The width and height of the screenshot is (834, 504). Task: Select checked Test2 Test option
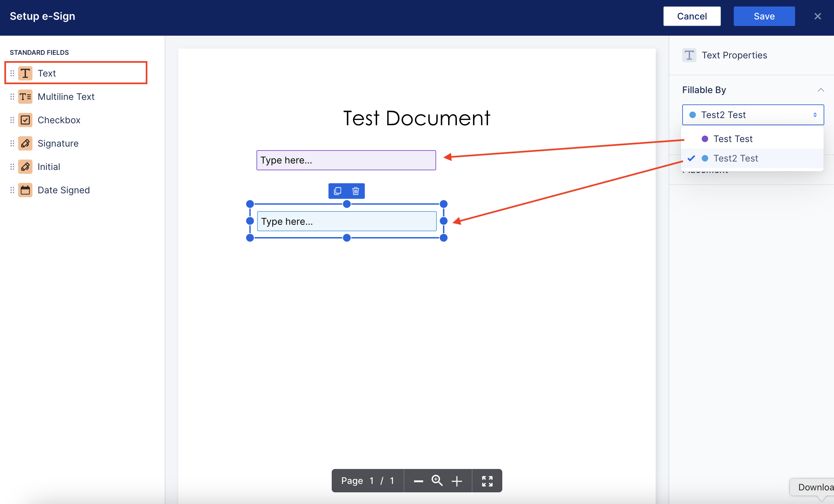coord(735,158)
